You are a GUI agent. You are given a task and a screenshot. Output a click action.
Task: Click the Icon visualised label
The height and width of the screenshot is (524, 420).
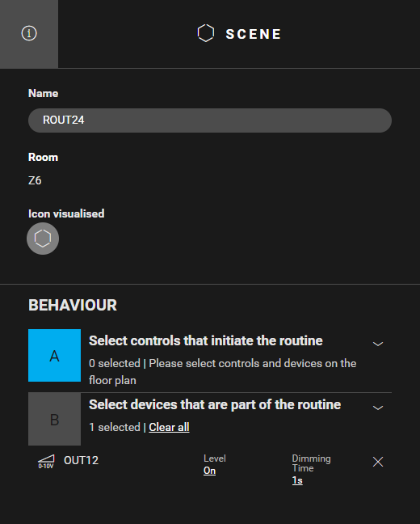[x=66, y=213]
